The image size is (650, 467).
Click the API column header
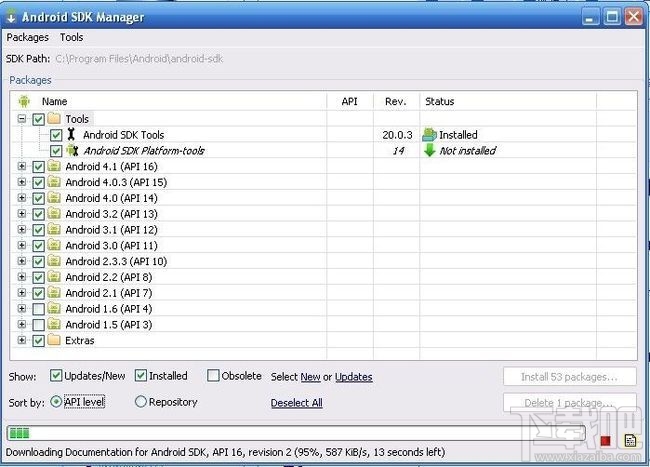349,102
